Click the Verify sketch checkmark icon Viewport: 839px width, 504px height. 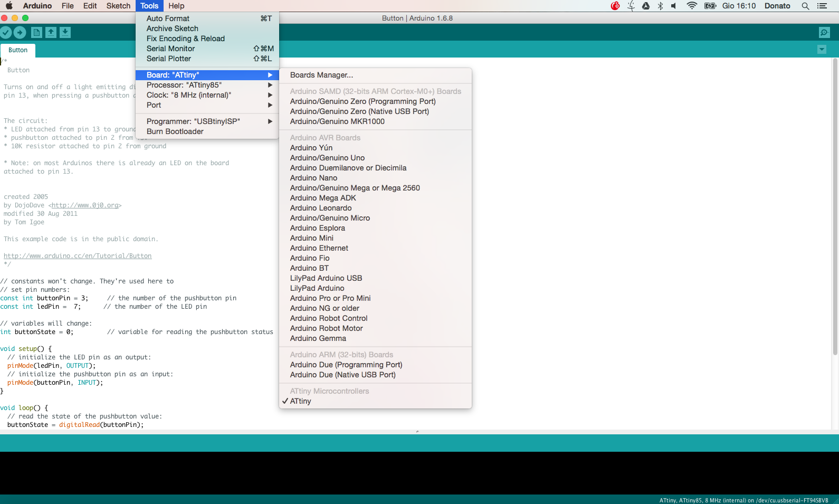click(6, 33)
